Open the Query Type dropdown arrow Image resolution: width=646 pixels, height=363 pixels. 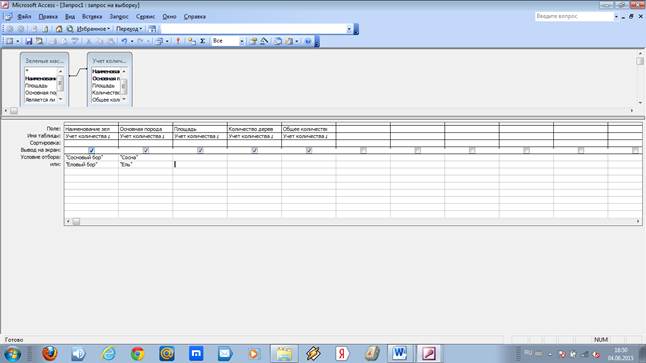167,41
